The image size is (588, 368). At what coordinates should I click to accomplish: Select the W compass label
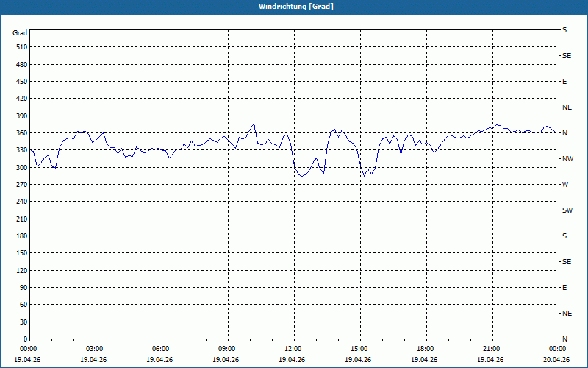565,185
